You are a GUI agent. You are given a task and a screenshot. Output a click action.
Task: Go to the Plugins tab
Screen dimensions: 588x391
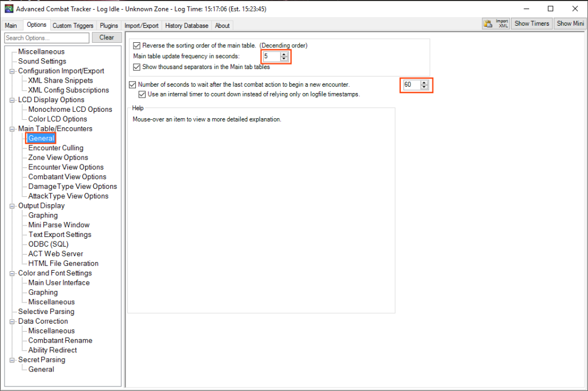point(108,26)
